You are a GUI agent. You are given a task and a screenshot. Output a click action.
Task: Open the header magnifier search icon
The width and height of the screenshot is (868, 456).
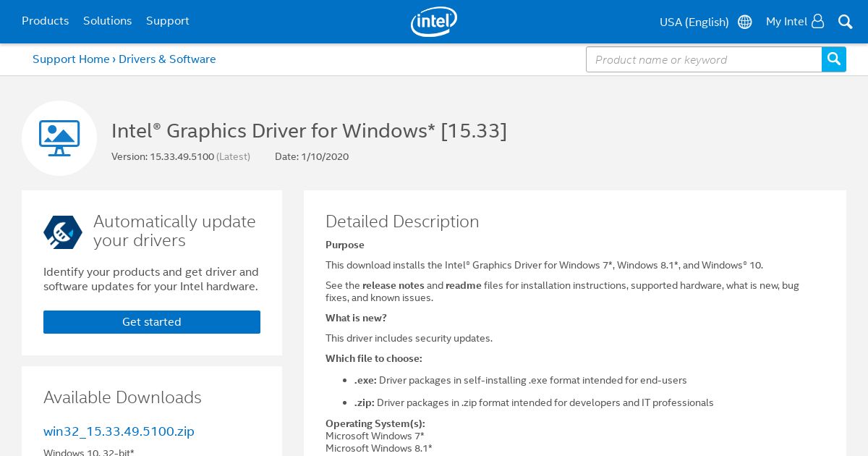[845, 22]
